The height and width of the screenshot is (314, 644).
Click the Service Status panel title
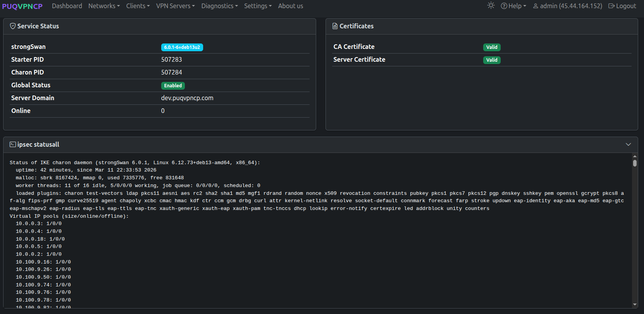point(38,26)
